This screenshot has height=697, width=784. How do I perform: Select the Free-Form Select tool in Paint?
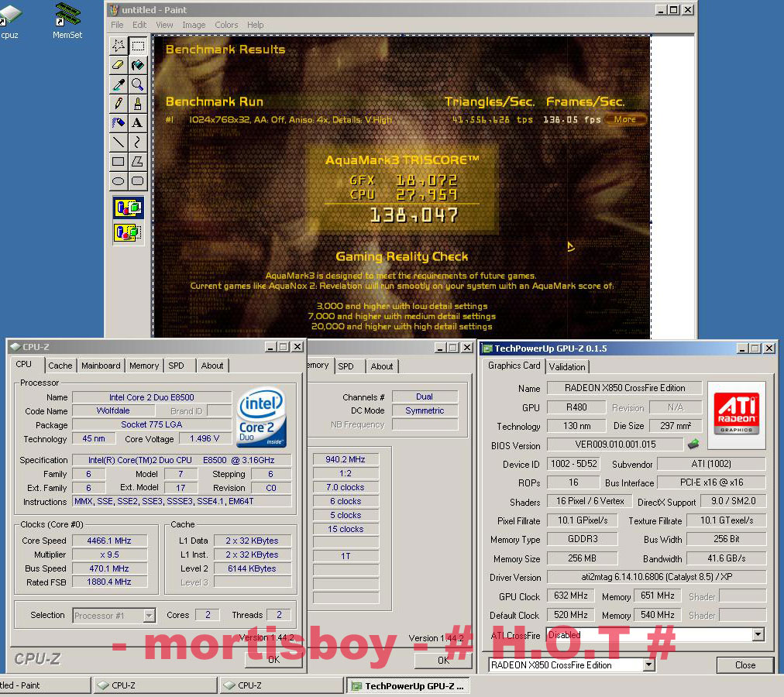pyautogui.click(x=119, y=46)
